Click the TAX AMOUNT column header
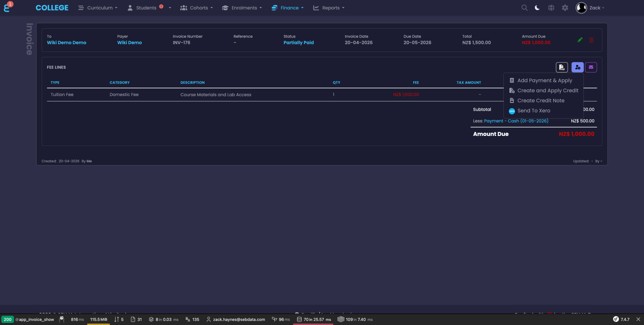The height and width of the screenshot is (325, 644). [x=469, y=82]
